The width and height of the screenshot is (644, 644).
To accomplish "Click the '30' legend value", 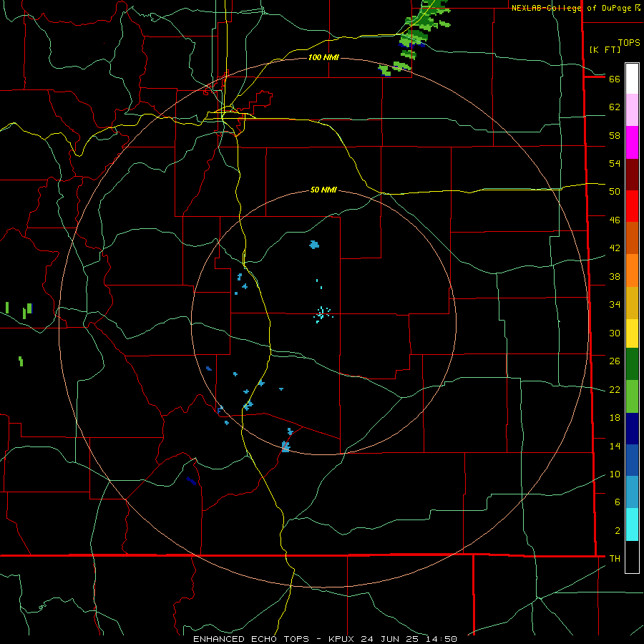I will pos(615,333).
